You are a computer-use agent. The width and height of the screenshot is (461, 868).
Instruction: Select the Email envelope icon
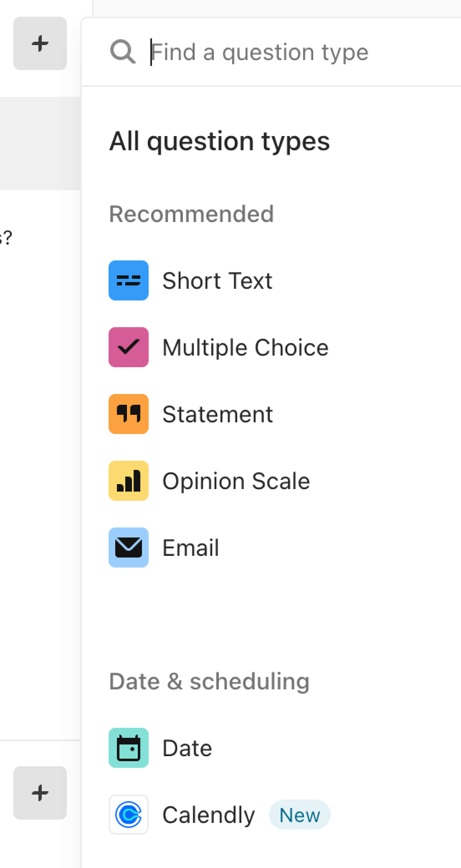128,548
